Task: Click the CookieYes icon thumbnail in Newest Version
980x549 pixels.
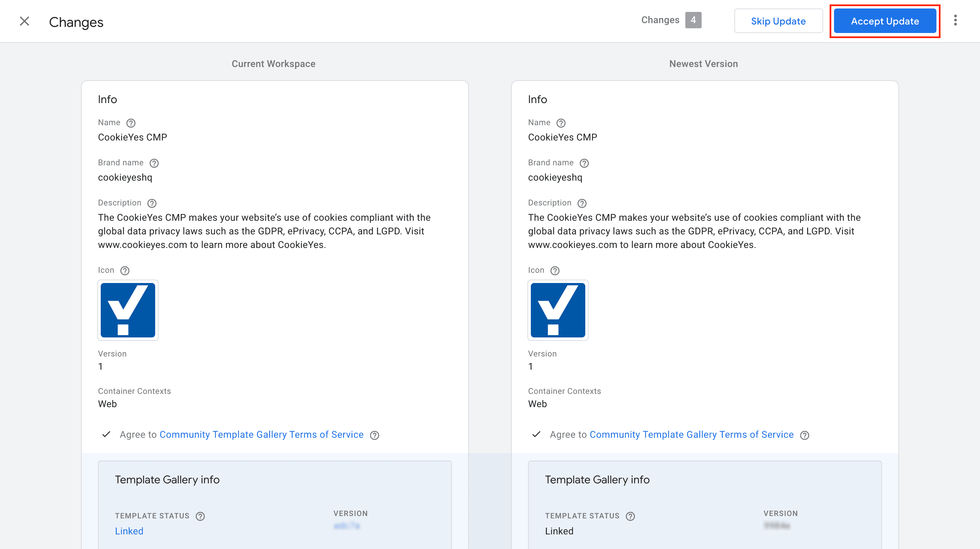Action: tap(558, 310)
